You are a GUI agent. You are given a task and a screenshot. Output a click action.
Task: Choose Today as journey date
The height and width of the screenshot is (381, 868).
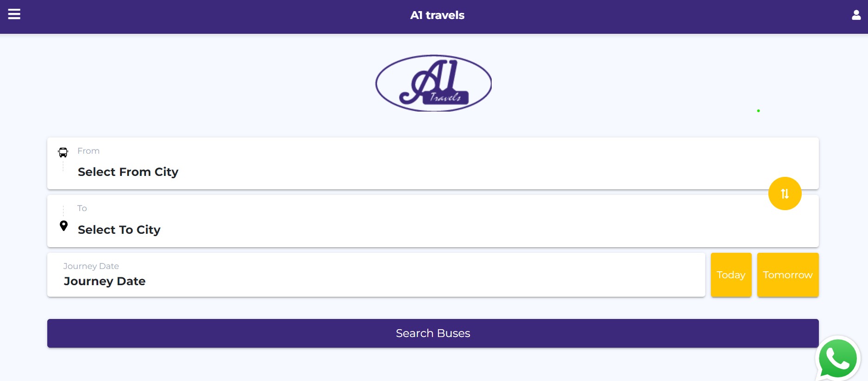[731, 275]
